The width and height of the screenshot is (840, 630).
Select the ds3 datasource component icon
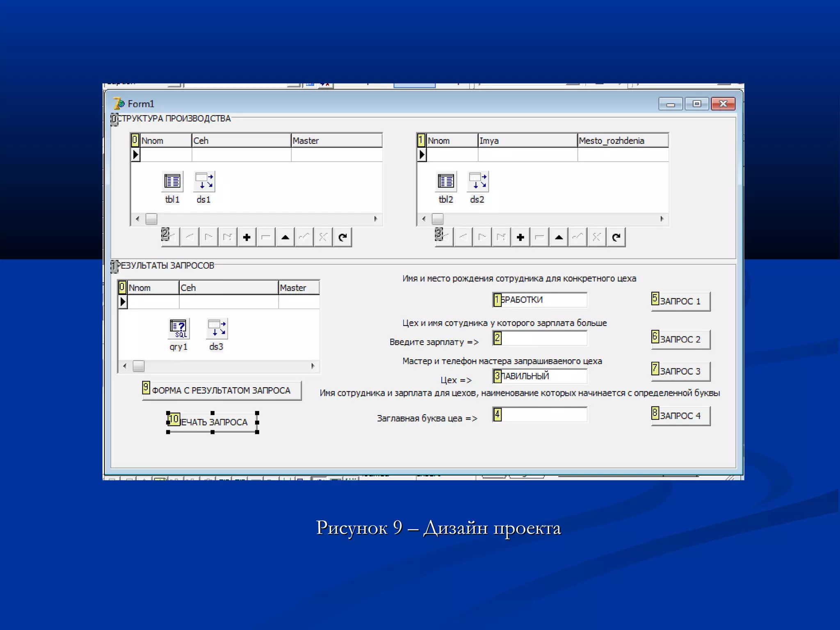(217, 329)
